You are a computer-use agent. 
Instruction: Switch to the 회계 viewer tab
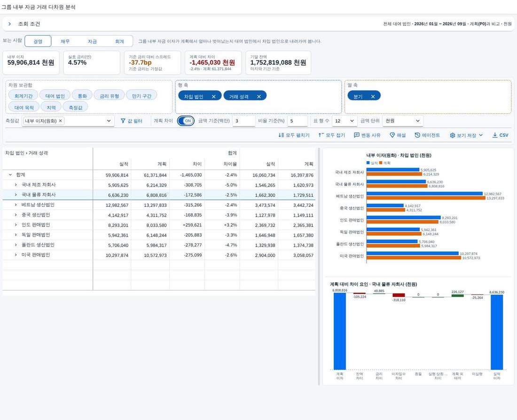(119, 41)
